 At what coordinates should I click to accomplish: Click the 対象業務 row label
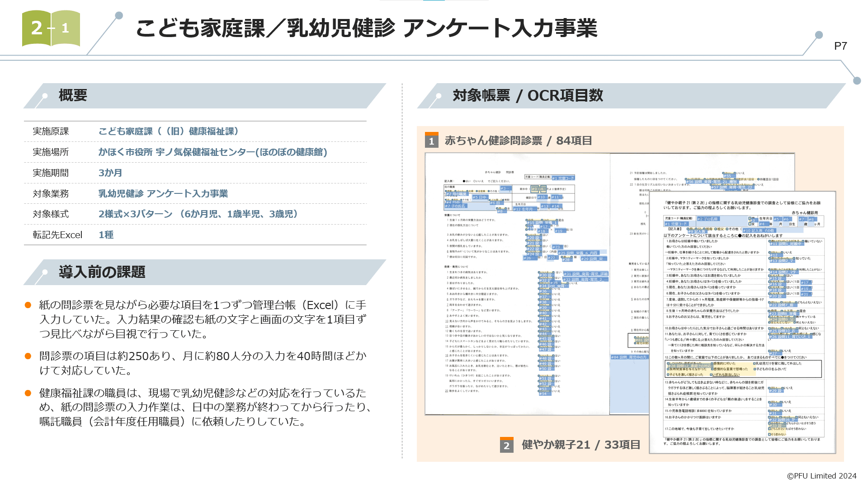pyautogui.click(x=51, y=194)
